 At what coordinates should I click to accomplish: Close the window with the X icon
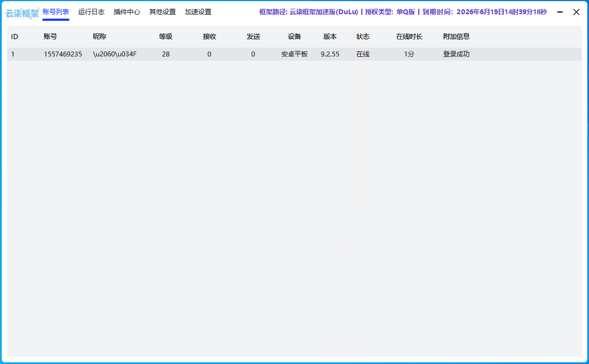point(576,12)
